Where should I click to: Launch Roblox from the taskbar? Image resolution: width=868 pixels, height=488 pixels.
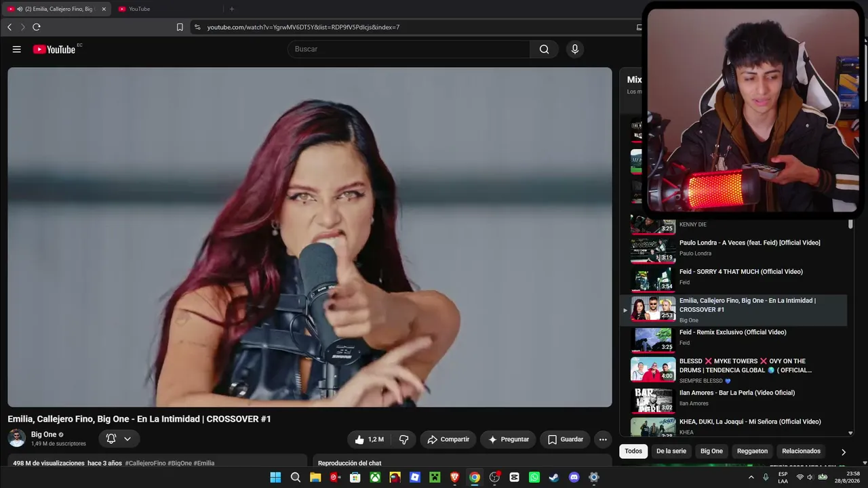(x=415, y=477)
